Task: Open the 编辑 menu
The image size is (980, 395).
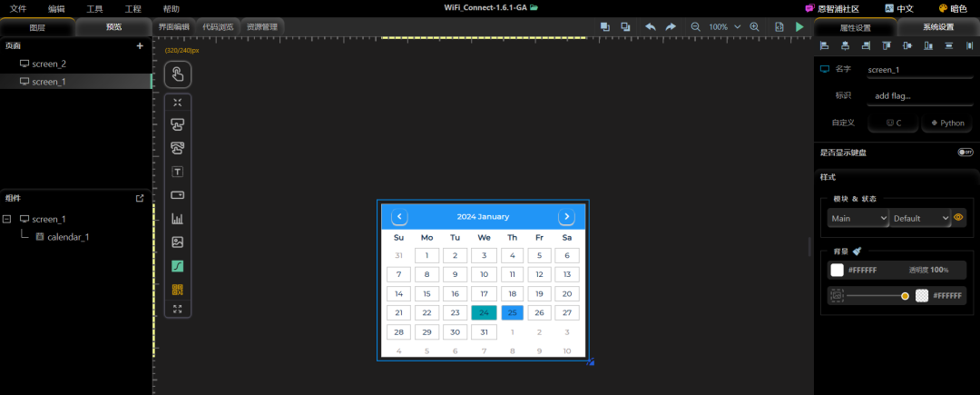Action: (x=56, y=9)
